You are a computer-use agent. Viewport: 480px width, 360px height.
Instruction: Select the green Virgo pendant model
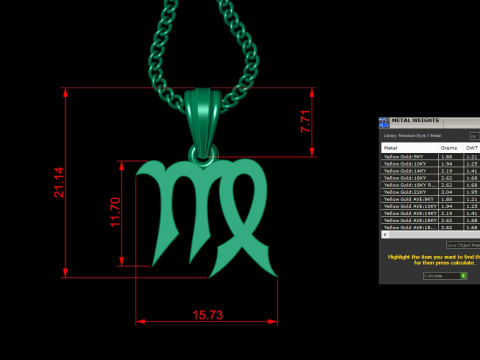click(x=207, y=217)
